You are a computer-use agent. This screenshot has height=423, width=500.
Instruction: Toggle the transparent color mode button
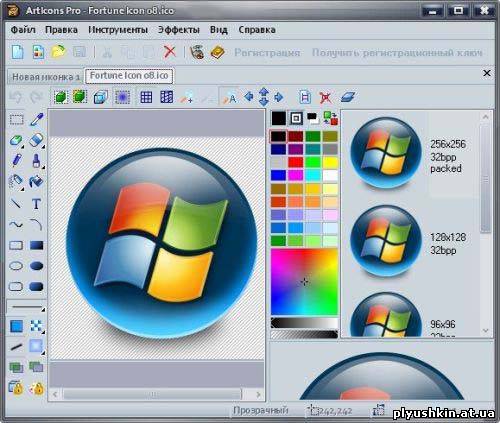(x=296, y=118)
